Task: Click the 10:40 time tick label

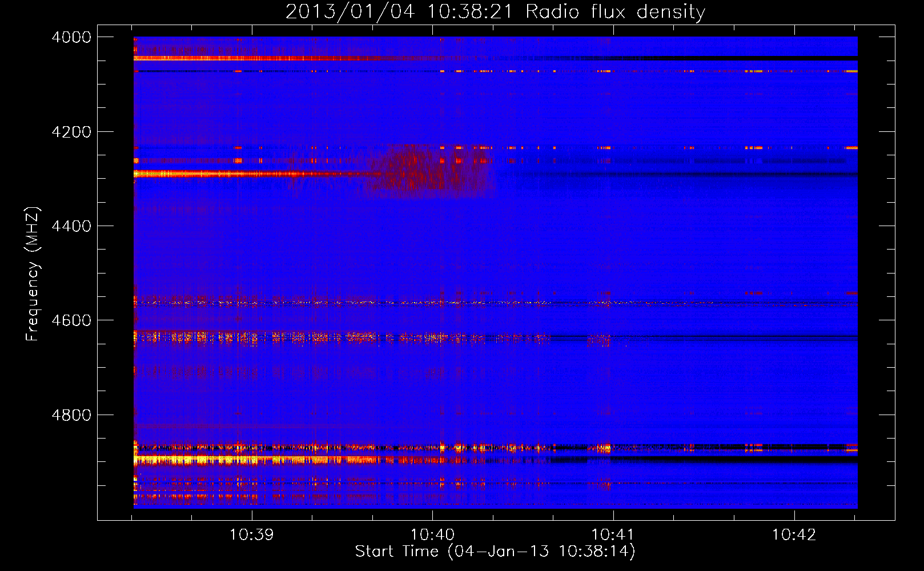Action: click(x=432, y=534)
